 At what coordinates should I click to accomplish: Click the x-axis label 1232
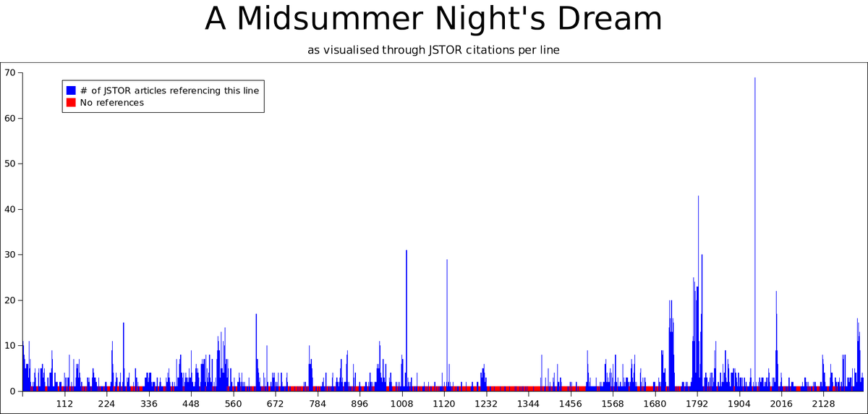coord(486,404)
